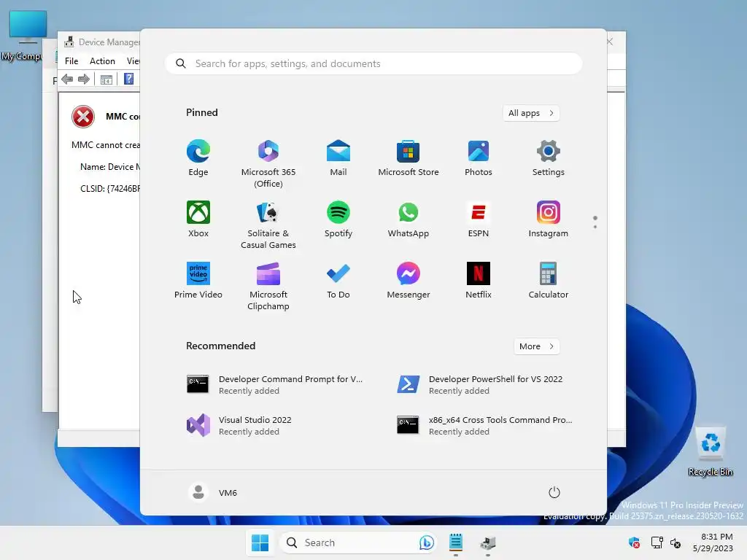Launch the Photos app

[x=479, y=157]
